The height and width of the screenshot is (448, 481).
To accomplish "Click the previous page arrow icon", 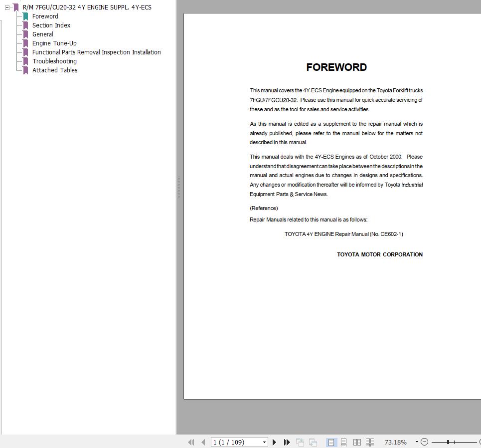I will (203, 442).
